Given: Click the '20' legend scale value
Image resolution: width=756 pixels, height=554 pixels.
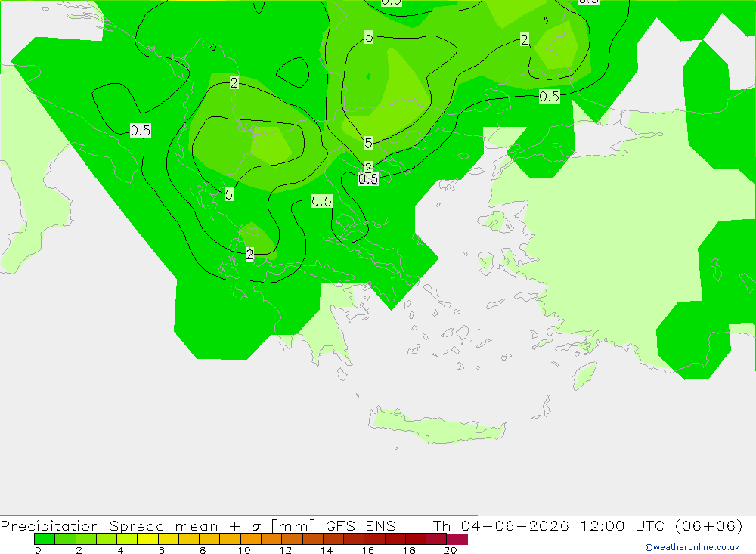Looking at the screenshot, I should (451, 550).
